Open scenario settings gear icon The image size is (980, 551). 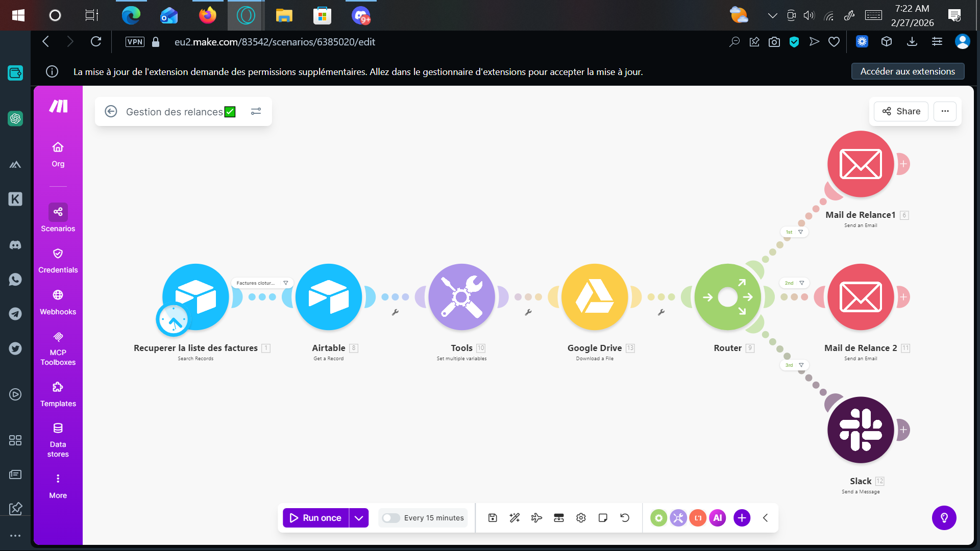[581, 518]
